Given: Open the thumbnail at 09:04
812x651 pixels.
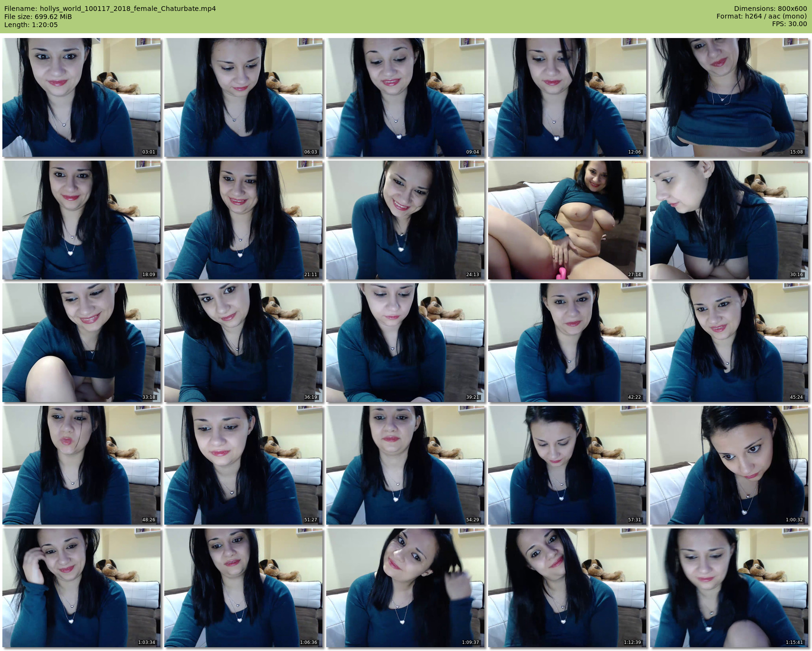Looking at the screenshot, I should 406,97.
